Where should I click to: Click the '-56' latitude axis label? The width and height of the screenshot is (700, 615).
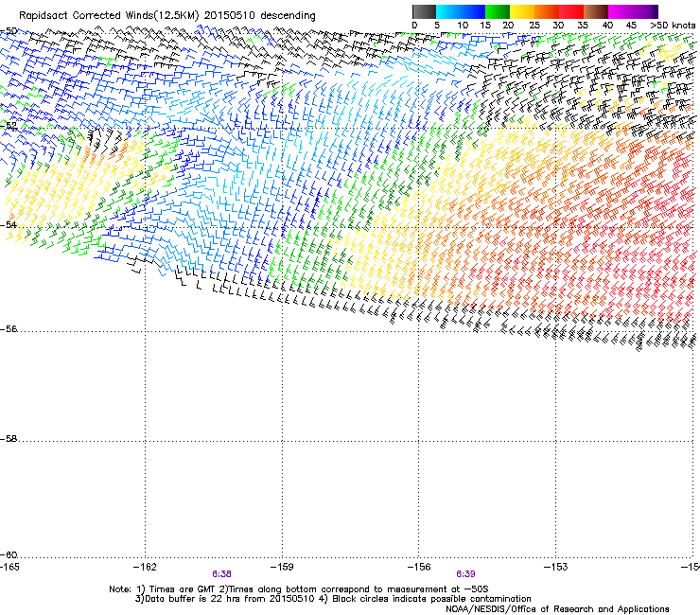tap(9, 329)
